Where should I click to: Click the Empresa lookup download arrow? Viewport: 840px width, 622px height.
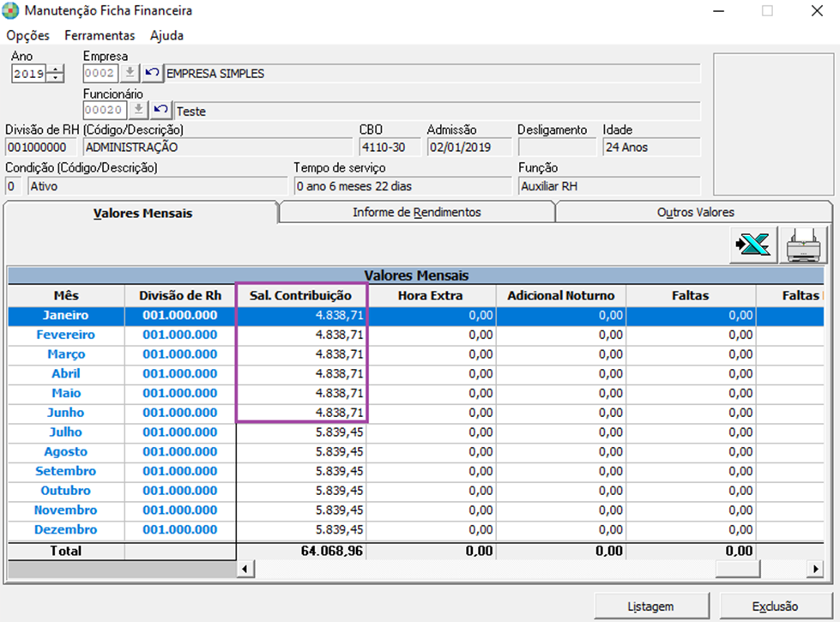[x=130, y=73]
